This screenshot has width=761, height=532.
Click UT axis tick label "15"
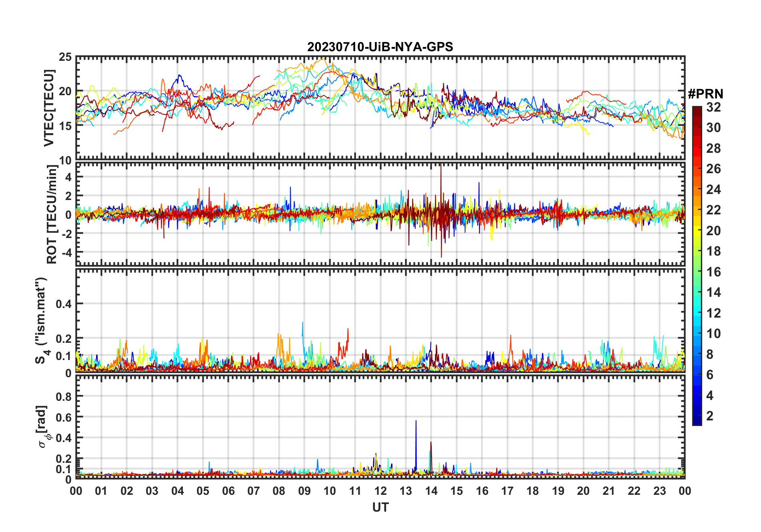(x=457, y=491)
